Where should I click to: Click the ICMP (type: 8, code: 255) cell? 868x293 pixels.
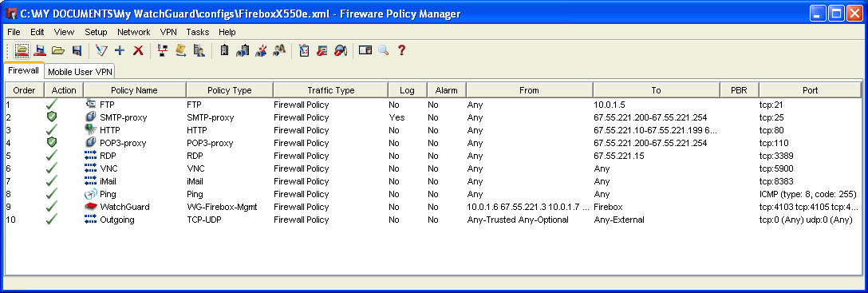click(807, 195)
